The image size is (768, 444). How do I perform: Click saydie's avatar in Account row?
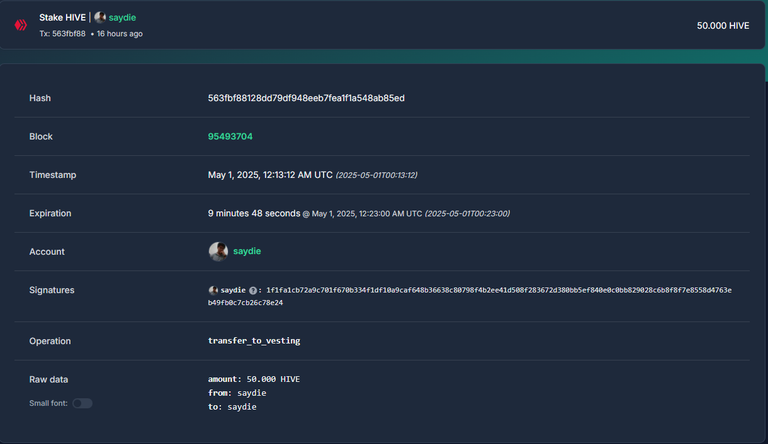[218, 251]
